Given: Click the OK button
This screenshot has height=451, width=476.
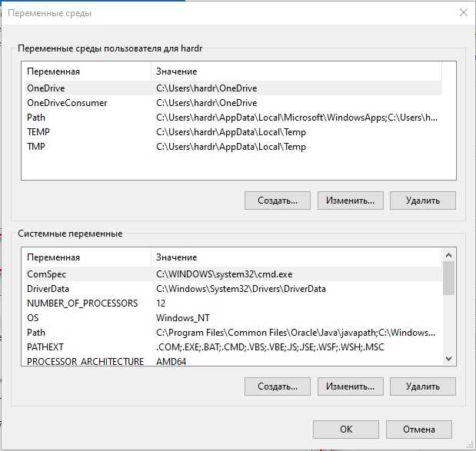Looking at the screenshot, I should coord(346,429).
